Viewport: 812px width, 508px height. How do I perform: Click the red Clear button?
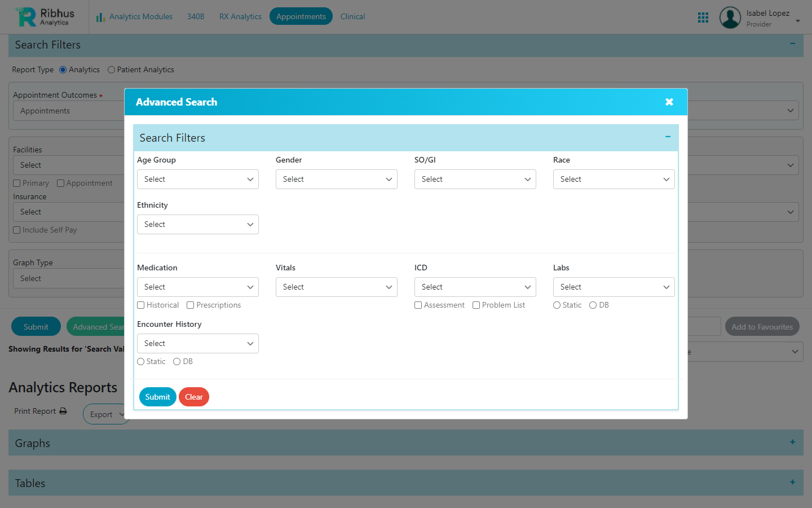pos(193,397)
